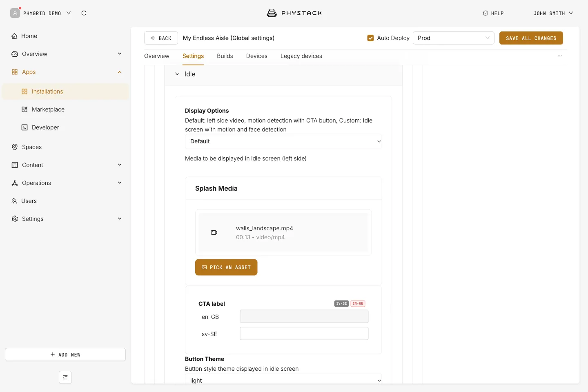
Task: Click the Add New button
Action: [65, 354]
